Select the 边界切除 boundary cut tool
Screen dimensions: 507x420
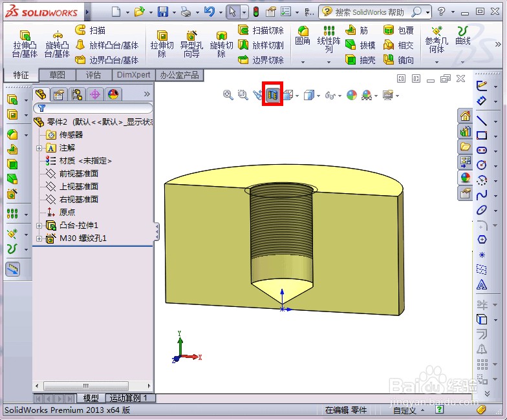pos(261,59)
